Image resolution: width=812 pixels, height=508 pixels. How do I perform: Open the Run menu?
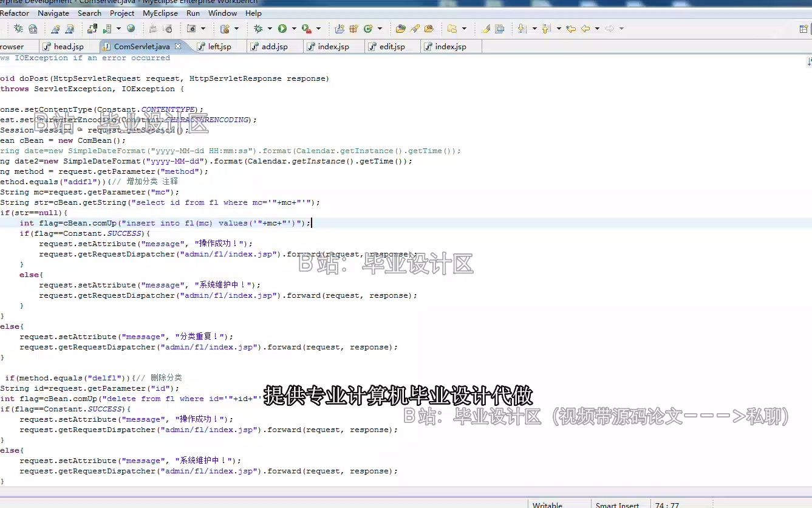(193, 13)
